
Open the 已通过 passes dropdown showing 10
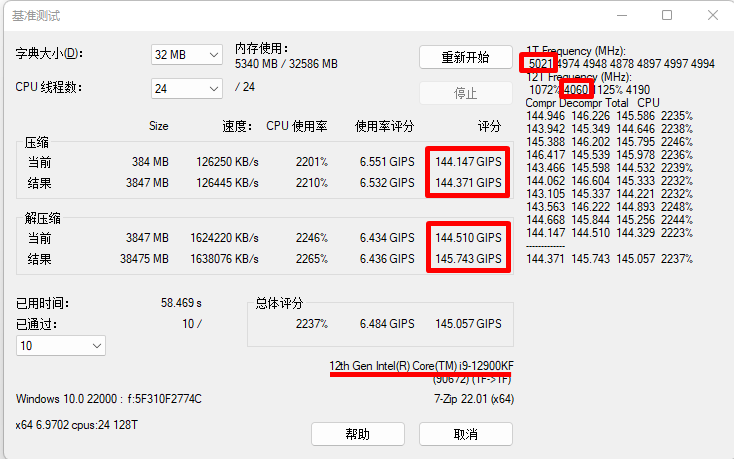[60, 345]
